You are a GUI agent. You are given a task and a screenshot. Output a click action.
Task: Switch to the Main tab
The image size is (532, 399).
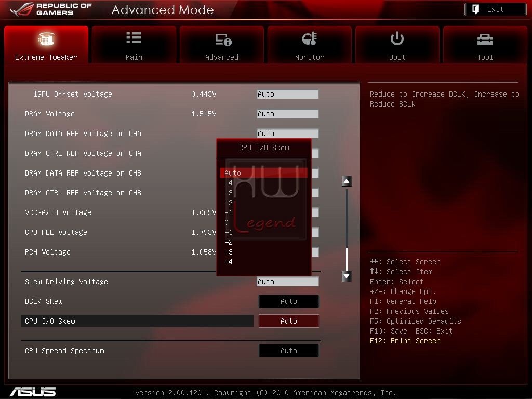tap(134, 45)
